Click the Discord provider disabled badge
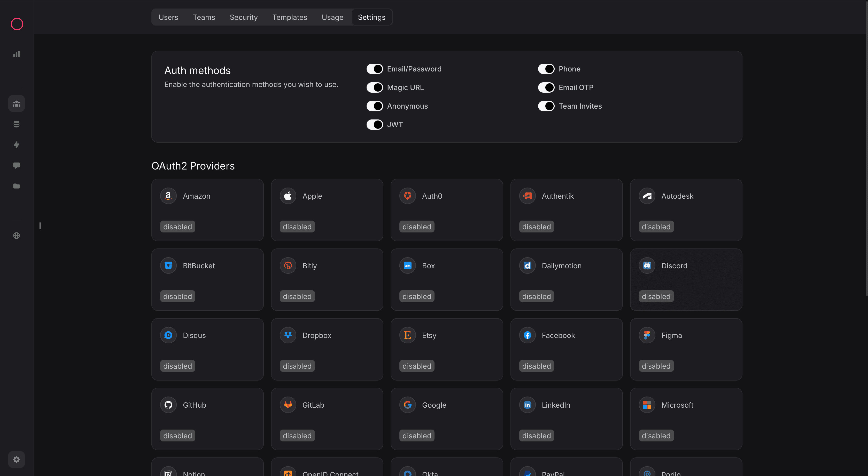868x476 pixels. point(656,297)
